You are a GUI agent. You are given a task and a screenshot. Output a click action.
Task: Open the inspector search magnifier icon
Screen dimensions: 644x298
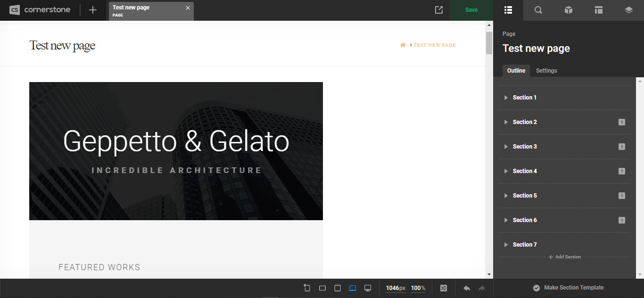click(x=538, y=10)
